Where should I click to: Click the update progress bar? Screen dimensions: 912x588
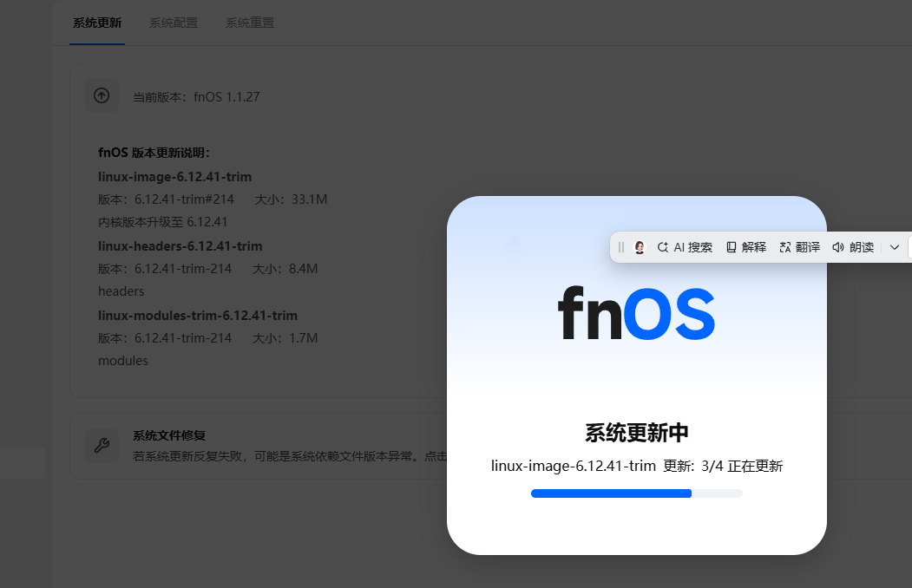click(x=637, y=493)
